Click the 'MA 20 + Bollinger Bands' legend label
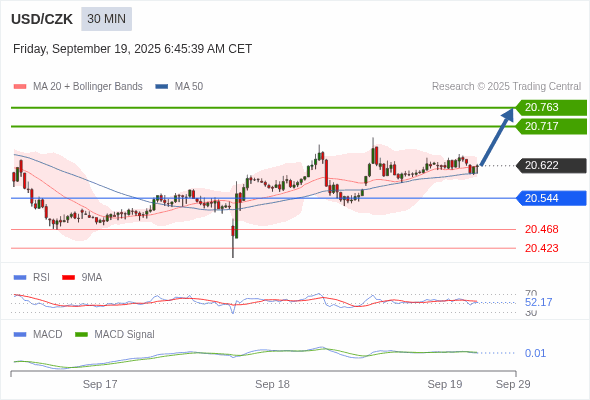Image resolution: width=590 pixels, height=400 pixels. tap(88, 87)
